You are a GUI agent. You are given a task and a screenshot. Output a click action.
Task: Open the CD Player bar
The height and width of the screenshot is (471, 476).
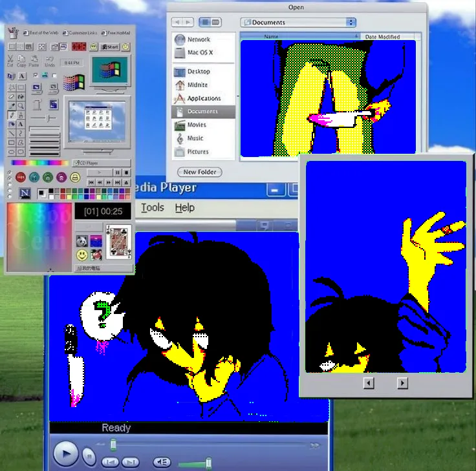(102, 163)
